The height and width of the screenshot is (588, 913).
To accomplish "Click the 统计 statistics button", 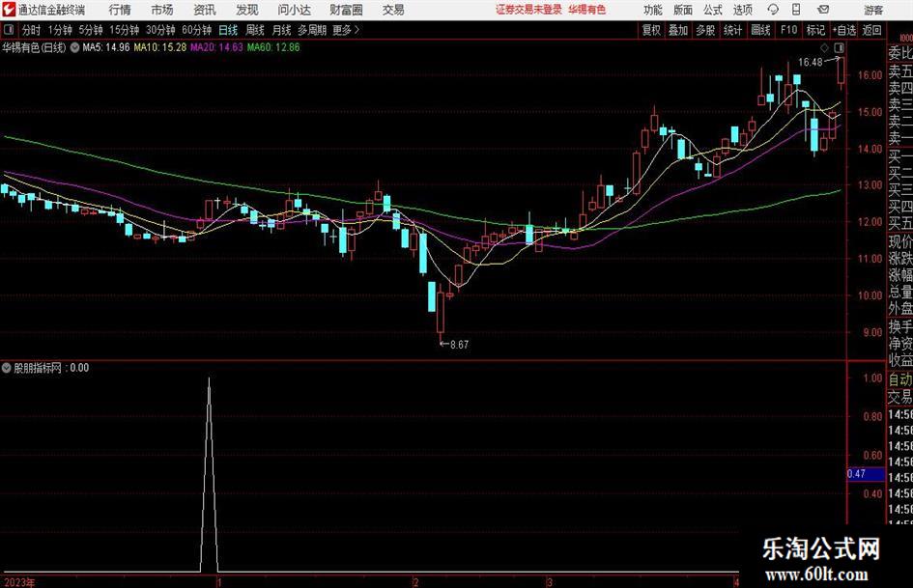I will click(x=732, y=30).
